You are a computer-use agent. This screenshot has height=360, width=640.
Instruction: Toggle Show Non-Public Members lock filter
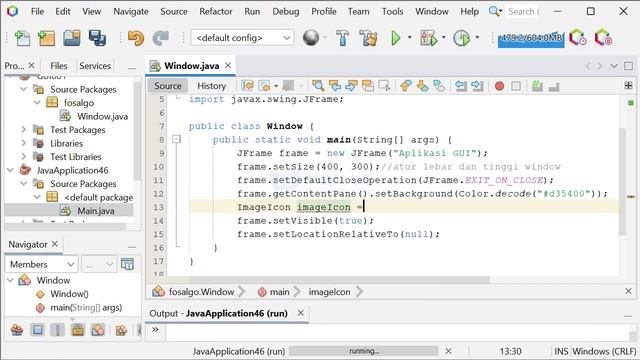click(x=78, y=329)
